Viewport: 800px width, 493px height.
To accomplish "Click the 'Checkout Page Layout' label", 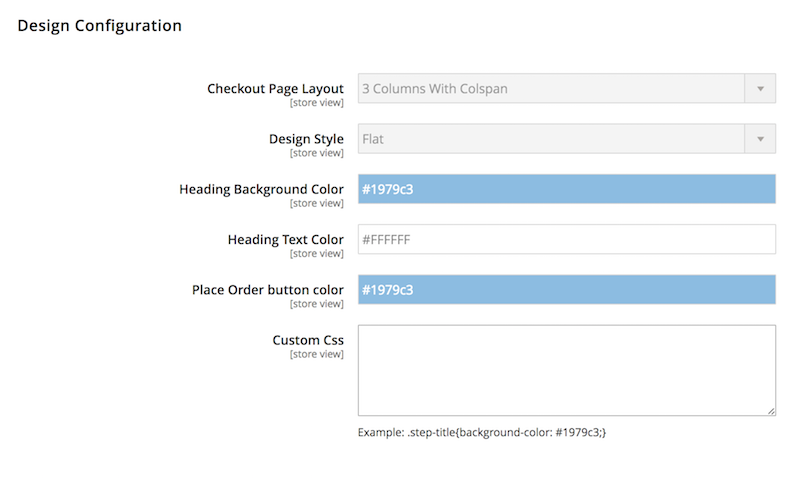I will [276, 89].
